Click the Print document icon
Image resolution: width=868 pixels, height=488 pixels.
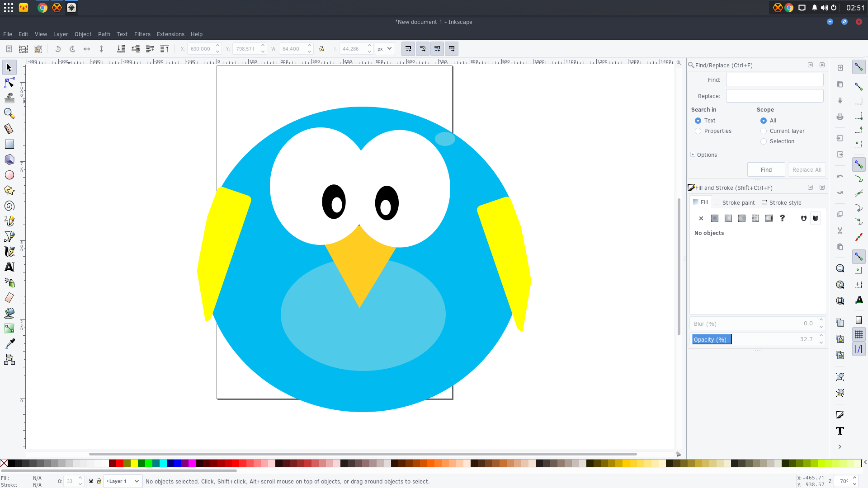tap(840, 117)
